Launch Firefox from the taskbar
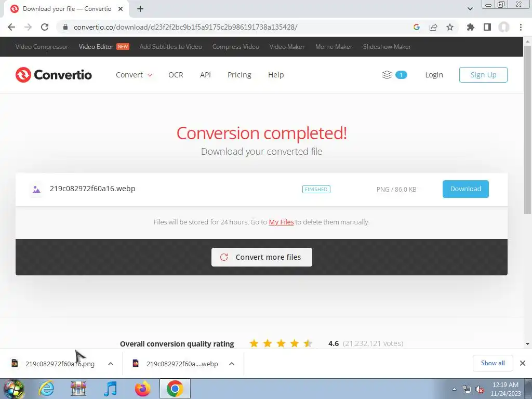The width and height of the screenshot is (532, 399). [143, 389]
